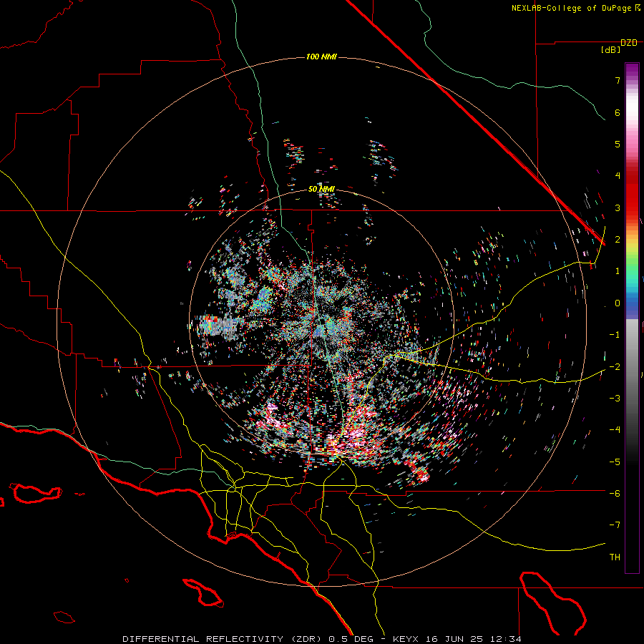Viewport: 644px width, 644px height.
Task: Click the 100 NMI range ring label
Action: tap(321, 57)
